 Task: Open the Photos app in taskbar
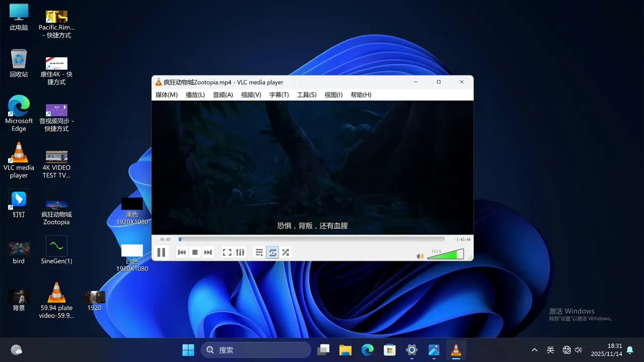(x=434, y=350)
